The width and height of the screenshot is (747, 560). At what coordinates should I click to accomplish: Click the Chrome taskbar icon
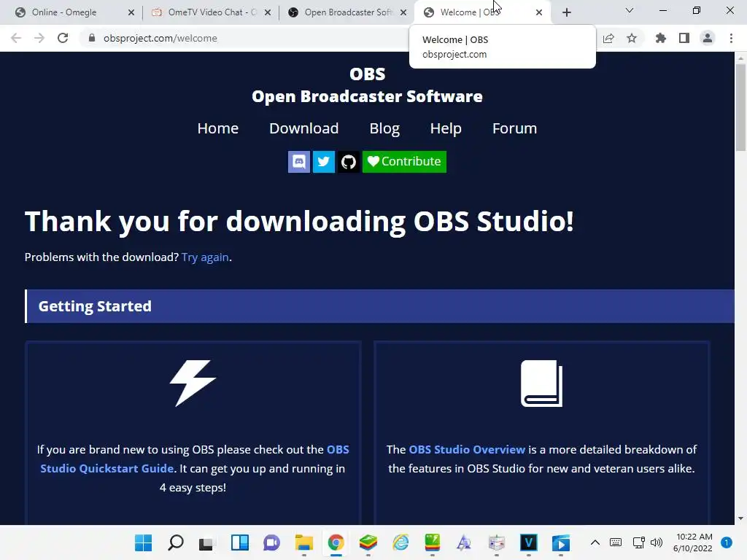pos(336,542)
